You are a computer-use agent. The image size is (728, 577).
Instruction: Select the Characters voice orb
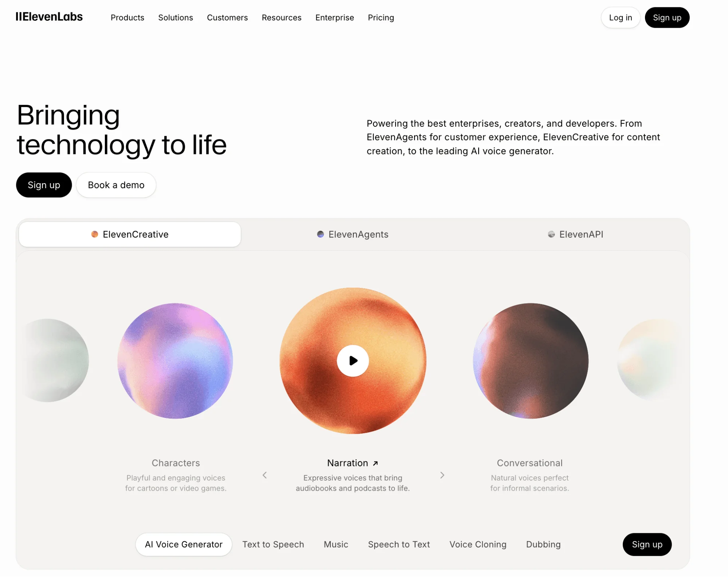click(175, 361)
